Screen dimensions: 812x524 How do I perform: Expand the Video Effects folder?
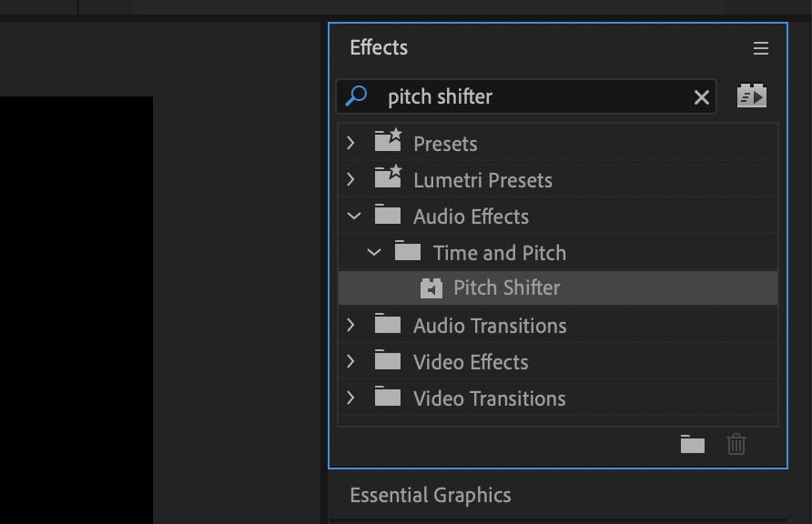click(x=350, y=362)
